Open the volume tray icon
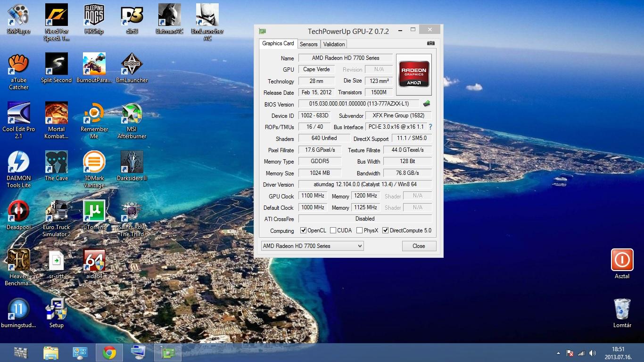Image resolution: width=644 pixels, height=362 pixels. [x=592, y=353]
